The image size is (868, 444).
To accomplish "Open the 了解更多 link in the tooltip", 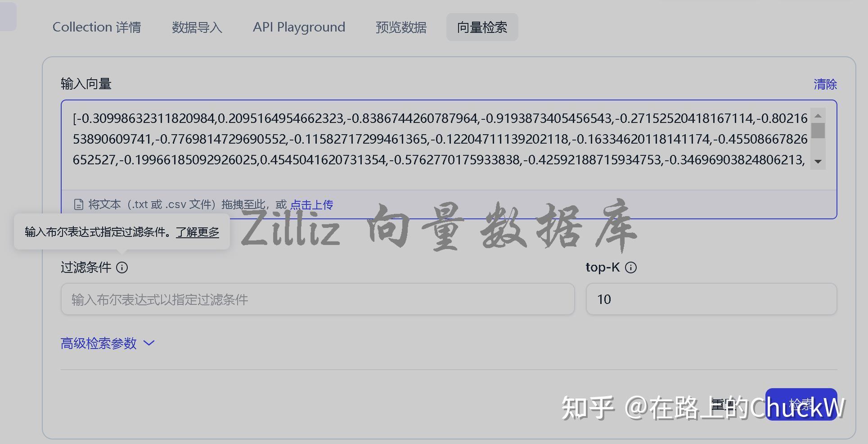I will coord(197,233).
